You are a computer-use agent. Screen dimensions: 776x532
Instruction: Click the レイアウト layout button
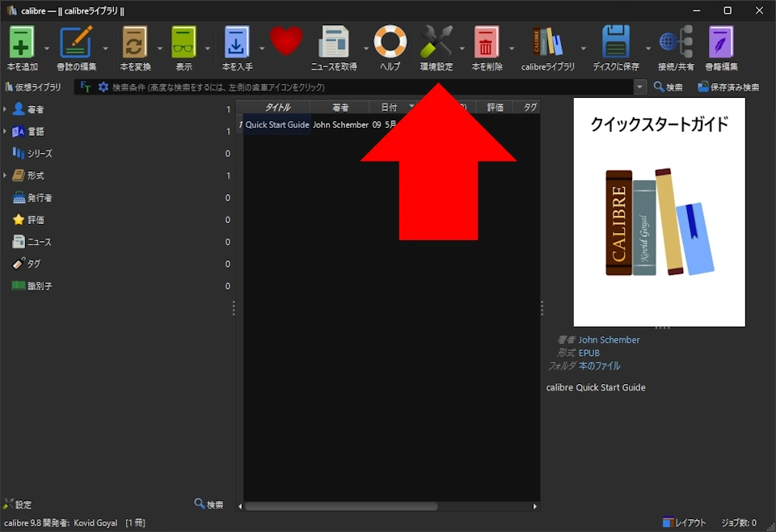point(685,522)
